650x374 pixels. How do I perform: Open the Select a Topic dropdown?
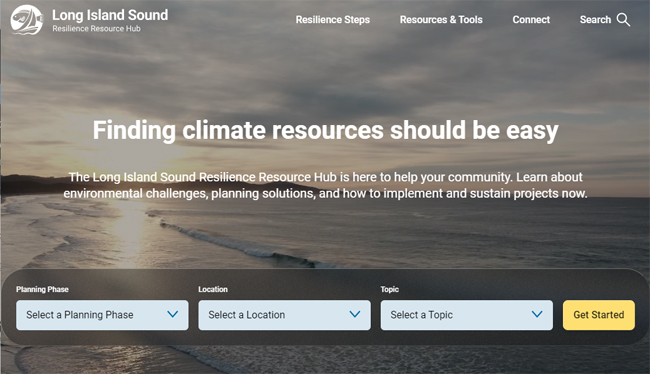[x=467, y=315]
